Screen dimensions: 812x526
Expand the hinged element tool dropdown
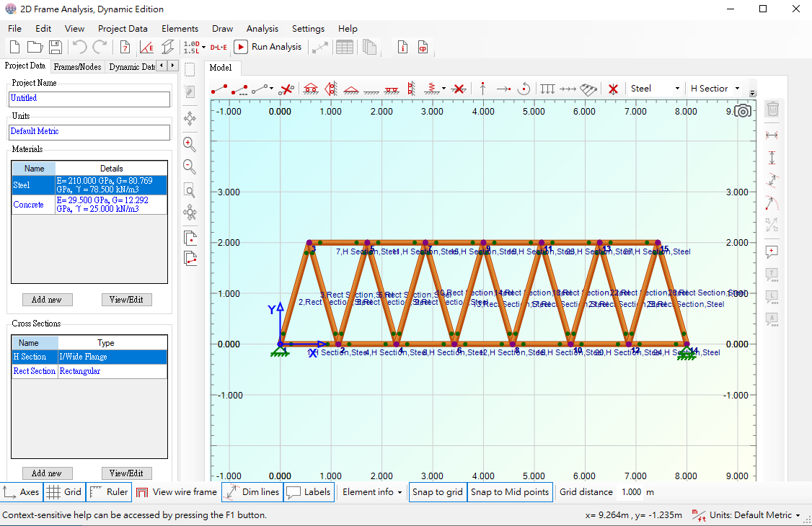pyautogui.click(x=271, y=89)
